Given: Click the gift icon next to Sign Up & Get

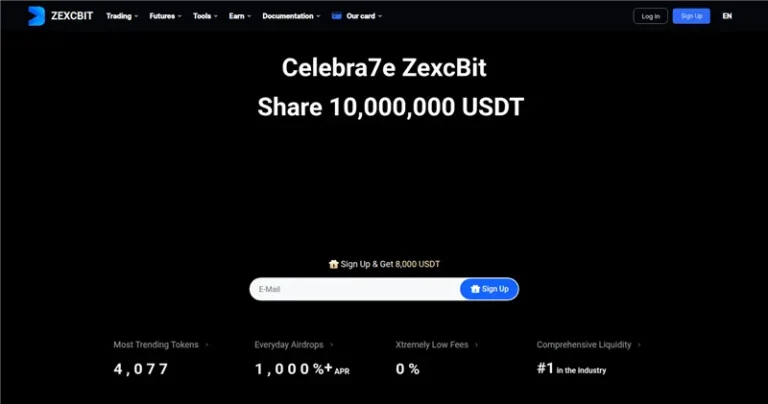Looking at the screenshot, I should (x=334, y=264).
